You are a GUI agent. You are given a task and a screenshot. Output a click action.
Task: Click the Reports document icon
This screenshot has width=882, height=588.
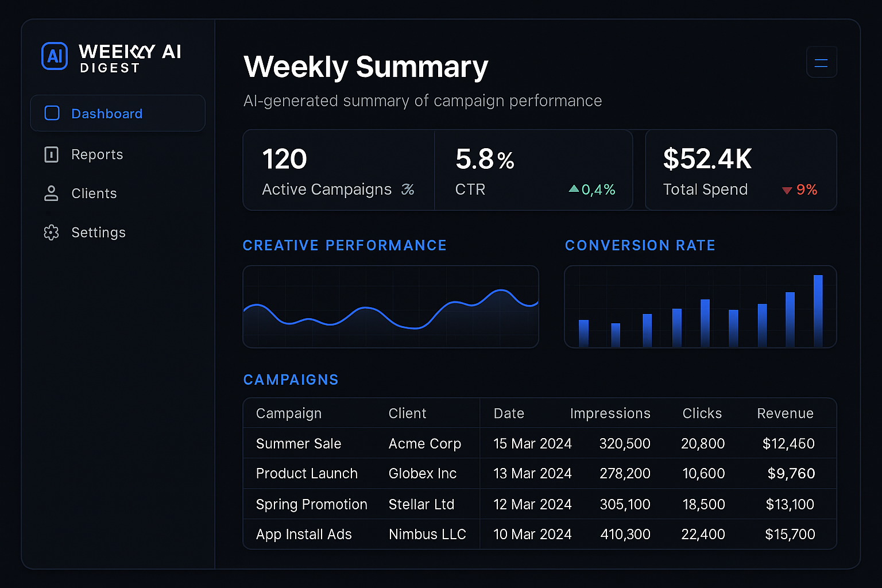pyautogui.click(x=52, y=154)
